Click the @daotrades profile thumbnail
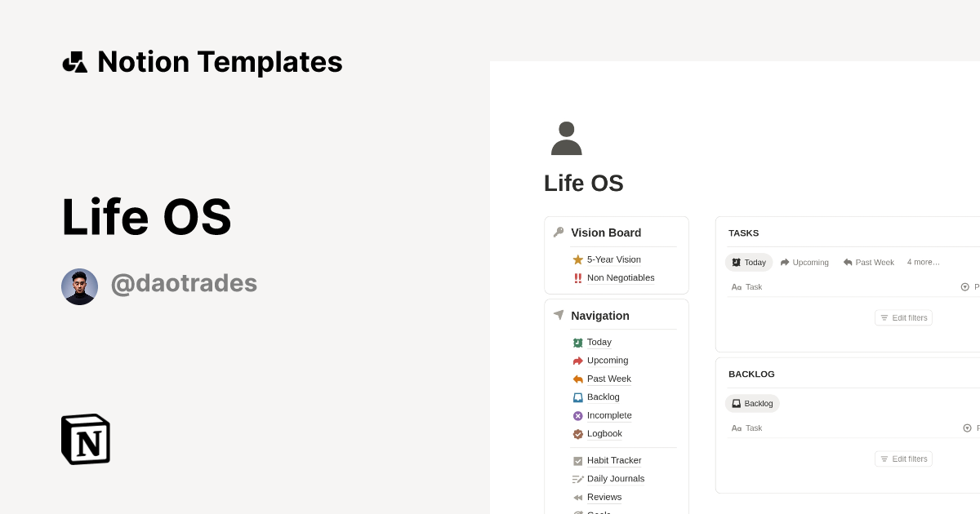The width and height of the screenshot is (980, 514). tap(79, 286)
